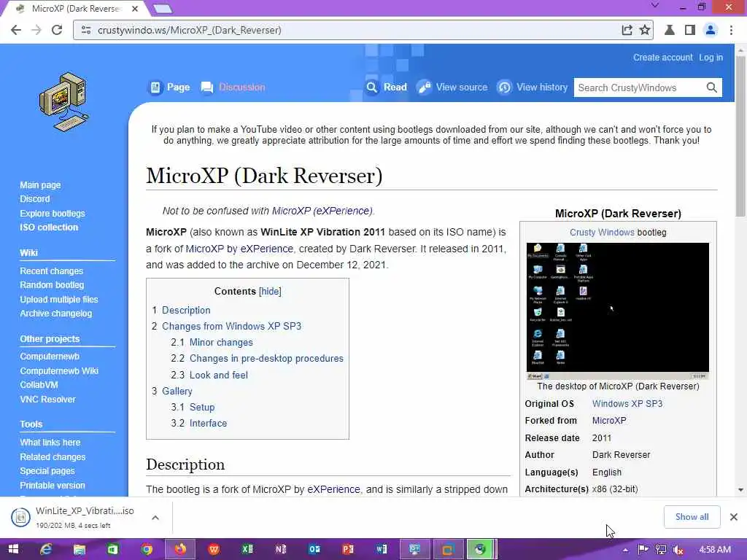This screenshot has width=747, height=560.
Task: Launch Internet Explorer from taskbar
Action: tap(46, 550)
